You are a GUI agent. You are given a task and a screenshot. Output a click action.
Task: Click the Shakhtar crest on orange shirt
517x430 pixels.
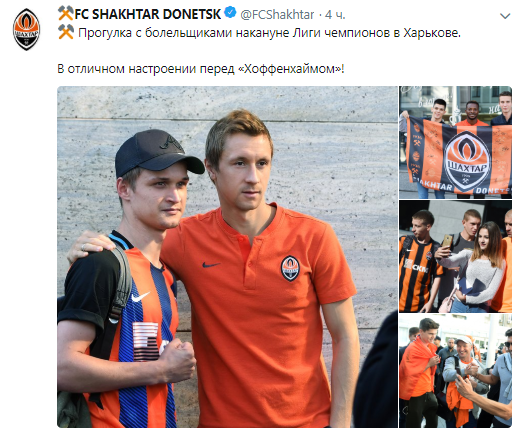coord(290,268)
